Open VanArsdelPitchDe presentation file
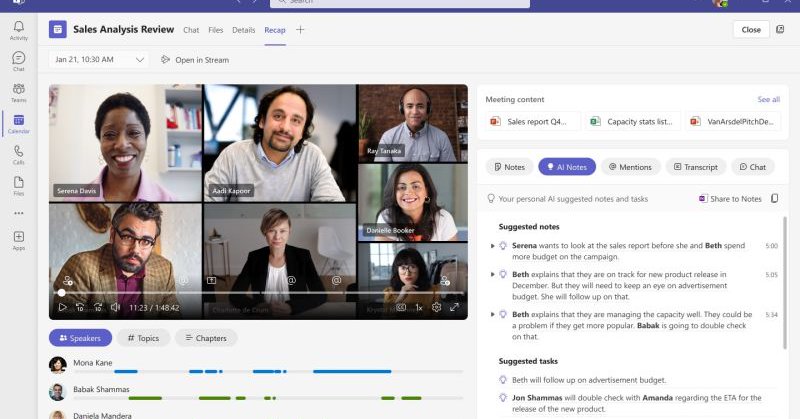 pos(733,121)
